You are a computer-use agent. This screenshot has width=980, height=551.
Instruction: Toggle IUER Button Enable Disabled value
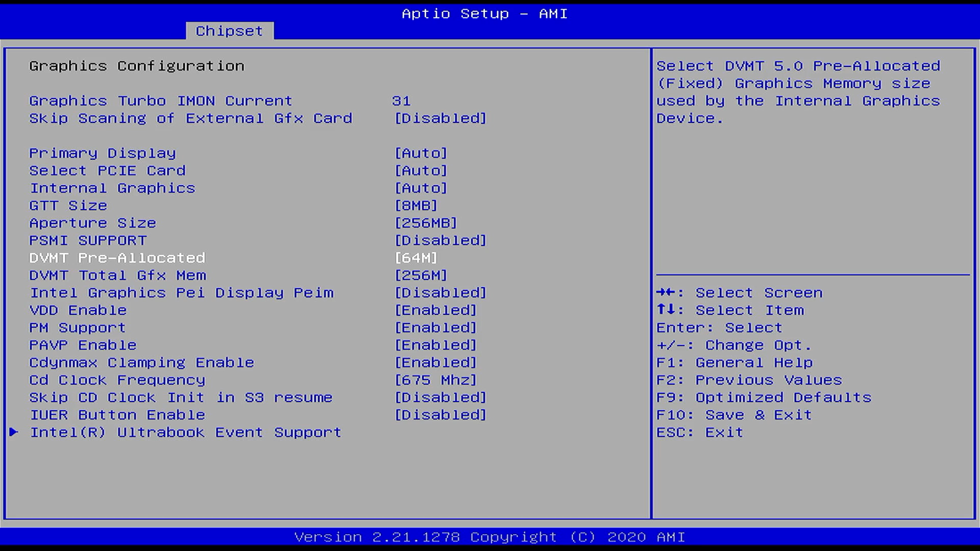click(x=440, y=415)
